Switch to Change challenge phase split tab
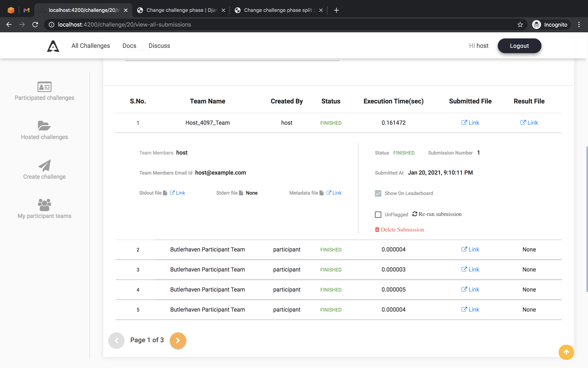 pos(279,10)
